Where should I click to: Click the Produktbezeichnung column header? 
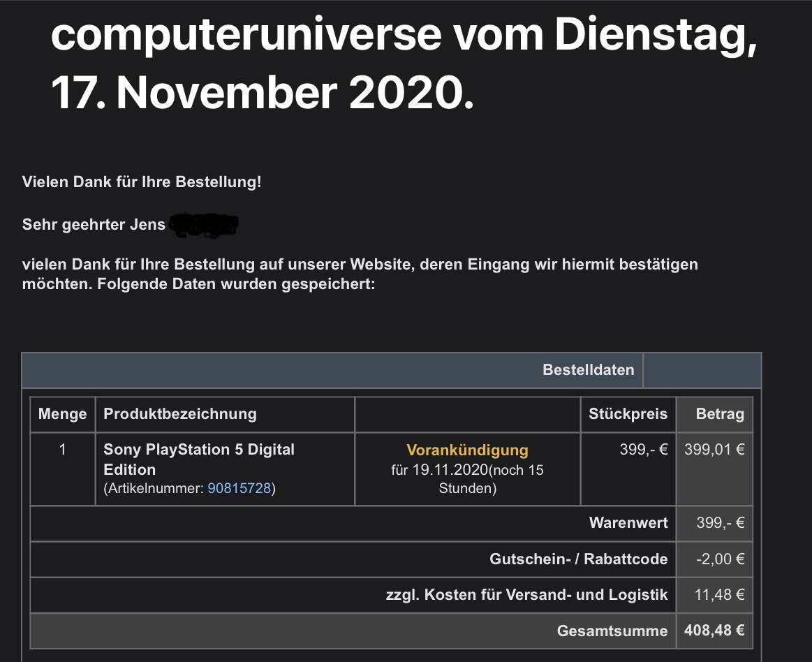(180, 414)
